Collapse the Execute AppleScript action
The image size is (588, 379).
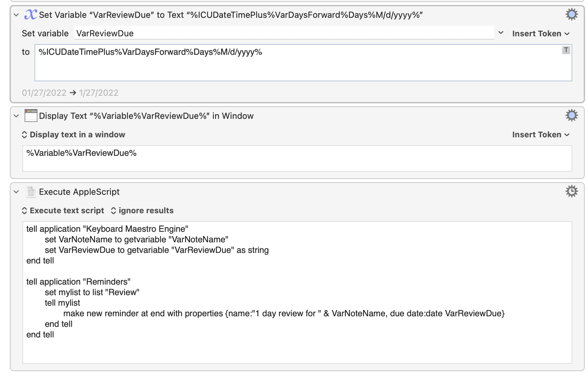point(16,192)
